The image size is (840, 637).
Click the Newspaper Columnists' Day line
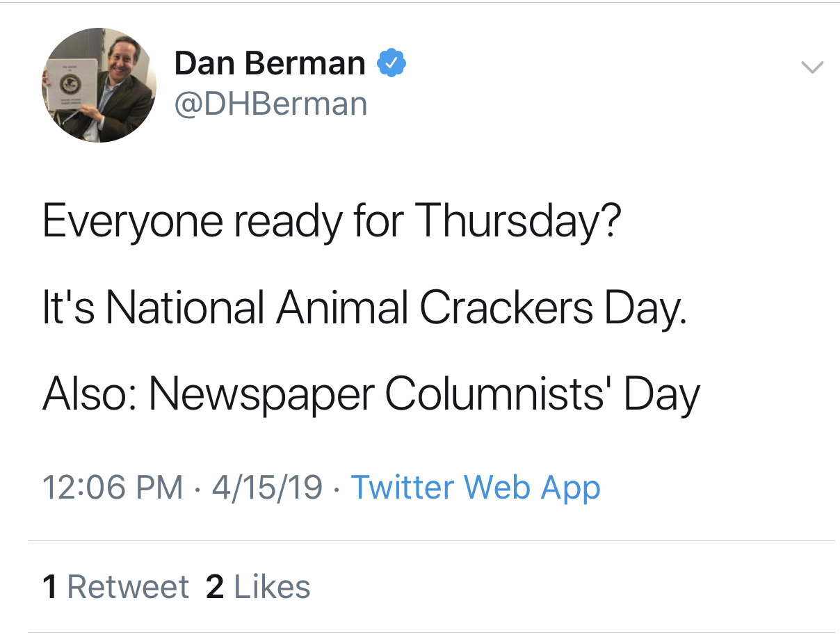tap(371, 394)
